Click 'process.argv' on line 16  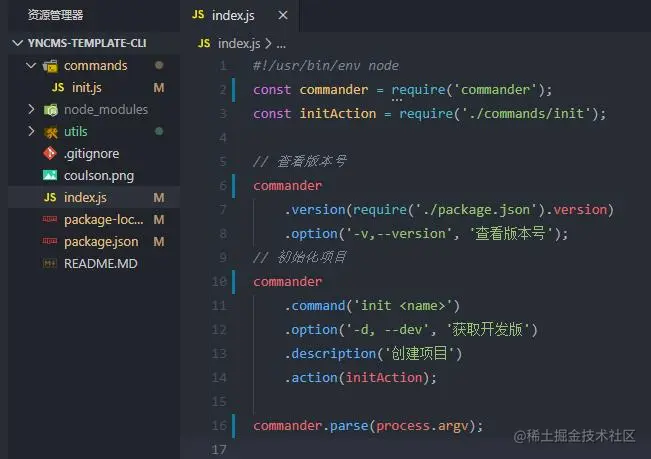tap(422, 426)
